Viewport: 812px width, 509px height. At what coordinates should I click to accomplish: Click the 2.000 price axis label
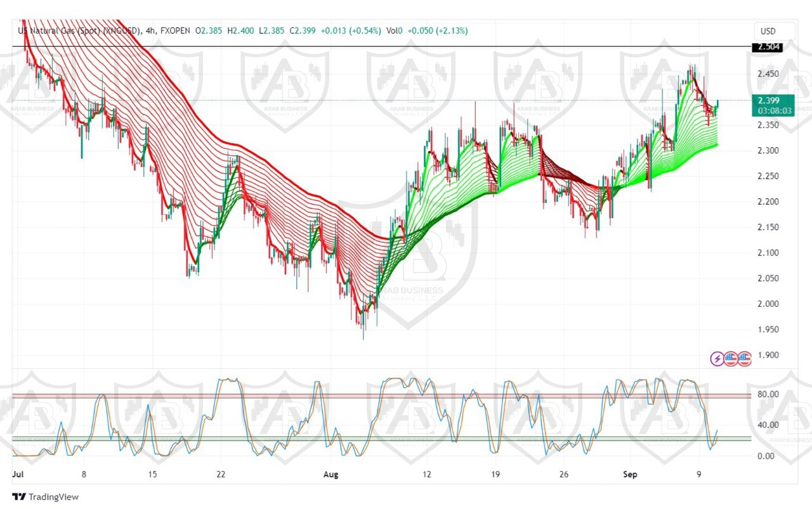coord(769,304)
